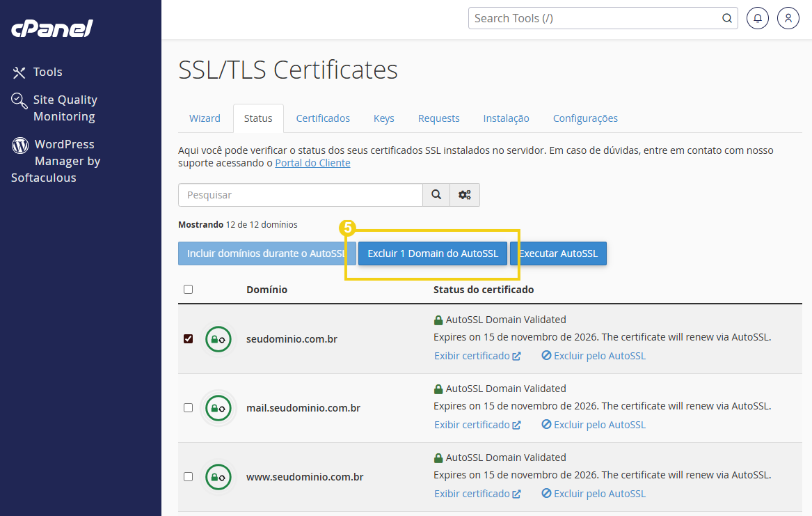Open WordPress Manager by Softaculous
812x516 pixels.
pyautogui.click(x=56, y=161)
